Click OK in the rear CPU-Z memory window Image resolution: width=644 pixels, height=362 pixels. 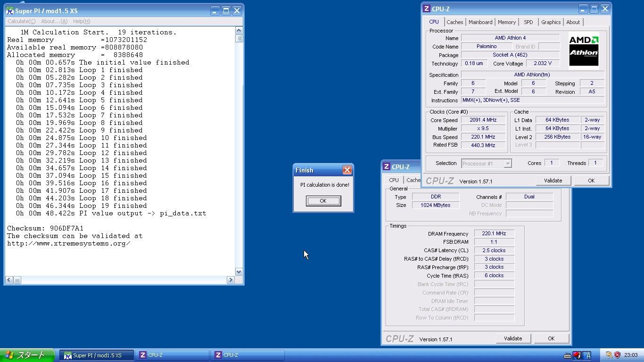[x=551, y=338]
